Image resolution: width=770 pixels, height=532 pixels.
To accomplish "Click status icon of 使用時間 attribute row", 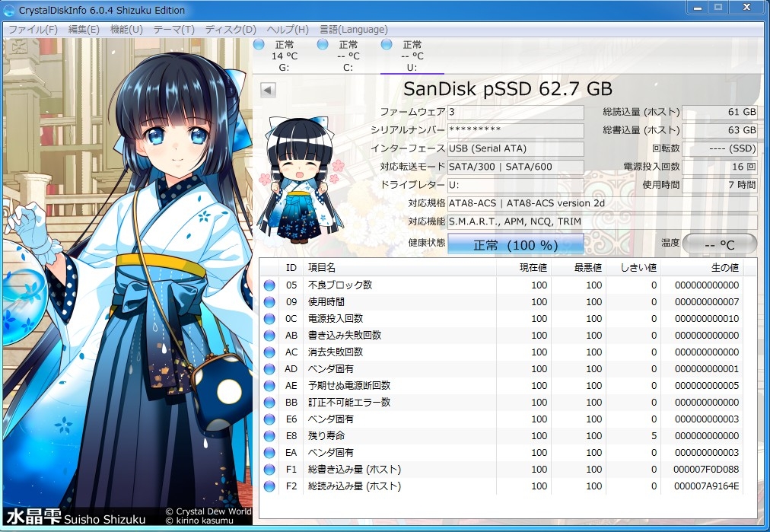I will (269, 302).
